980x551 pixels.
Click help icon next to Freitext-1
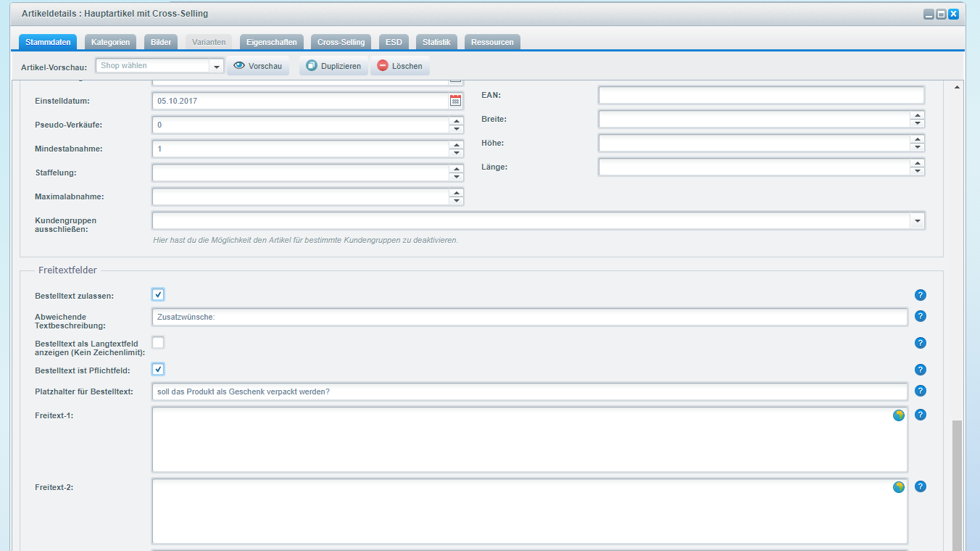[x=921, y=415]
